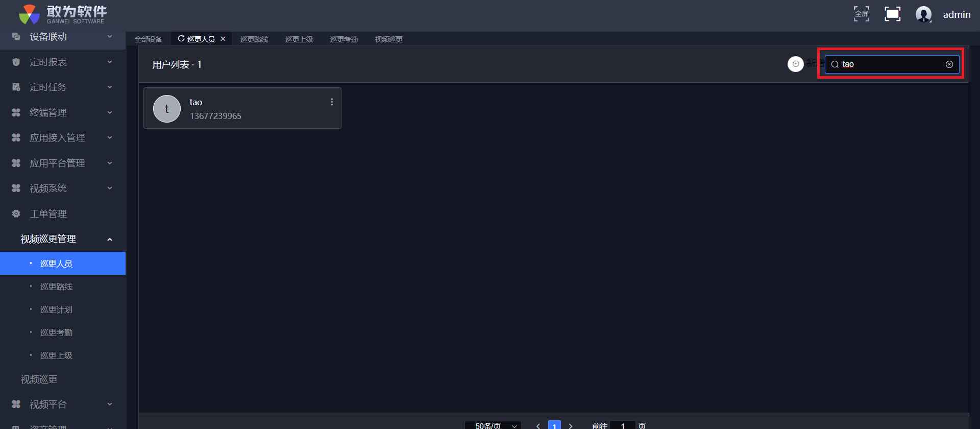Click the 定时报表 sidebar icon
The width and height of the screenshot is (980, 429).
pyautogui.click(x=16, y=62)
